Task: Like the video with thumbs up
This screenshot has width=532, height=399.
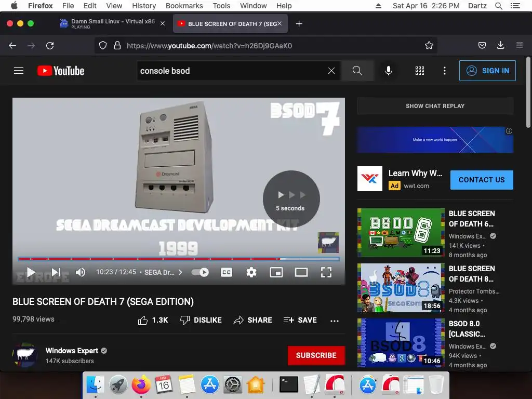Action: [x=153, y=320]
